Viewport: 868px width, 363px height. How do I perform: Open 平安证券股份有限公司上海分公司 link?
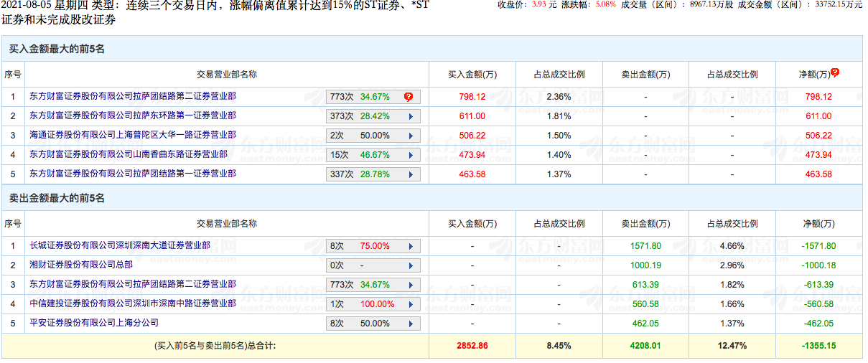(x=94, y=323)
